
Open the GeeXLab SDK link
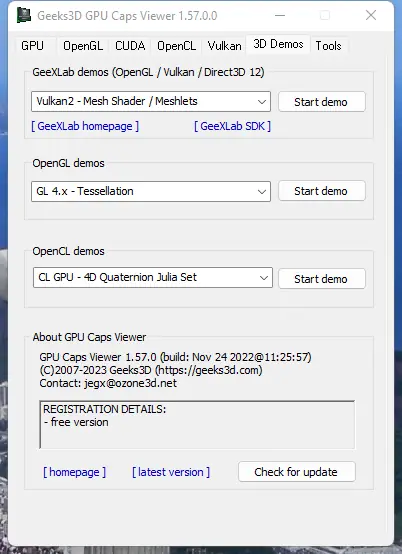coord(232,126)
